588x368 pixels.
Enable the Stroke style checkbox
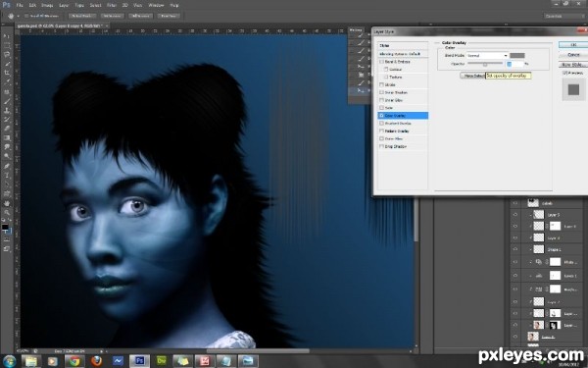(382, 84)
